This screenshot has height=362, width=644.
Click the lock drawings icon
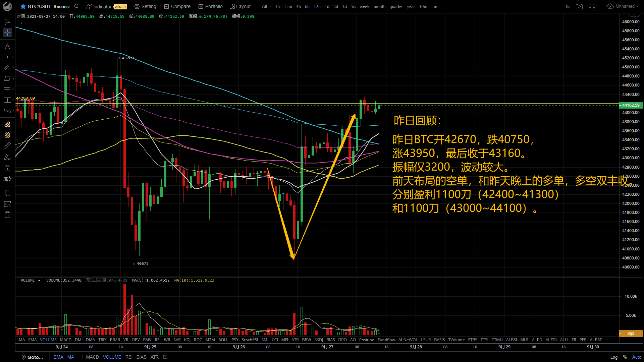pos(7,168)
